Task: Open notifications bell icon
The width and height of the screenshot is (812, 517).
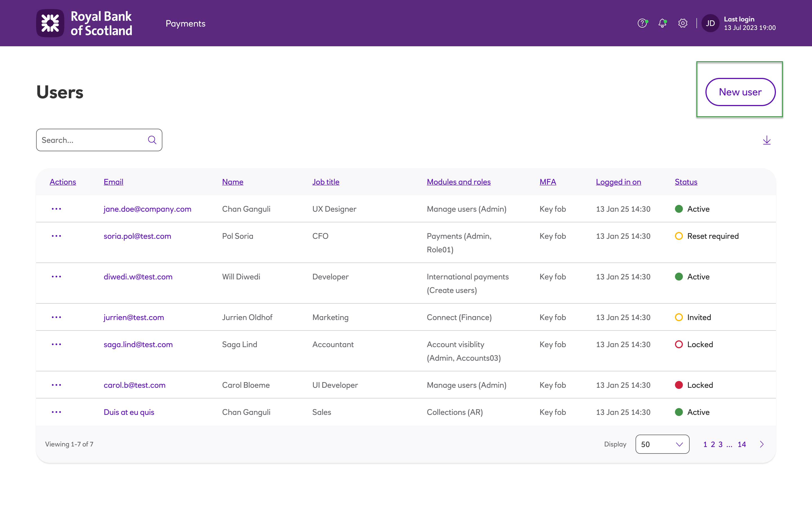Action: [662, 23]
